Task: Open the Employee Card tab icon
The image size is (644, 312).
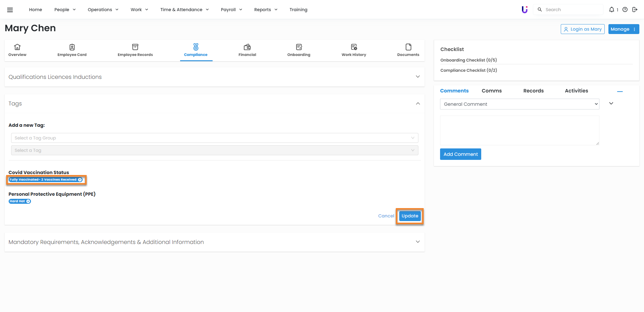Action: click(72, 47)
